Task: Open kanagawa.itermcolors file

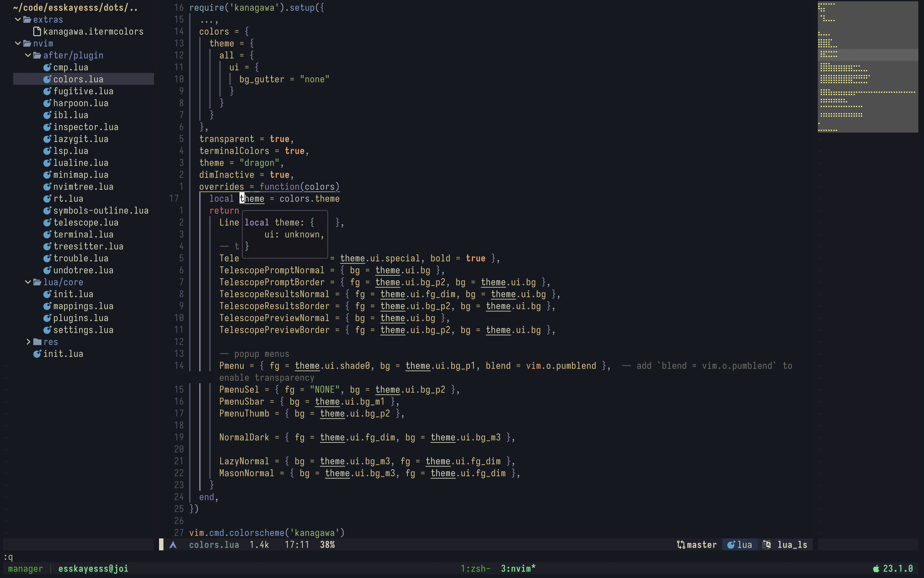Action: pyautogui.click(x=93, y=31)
